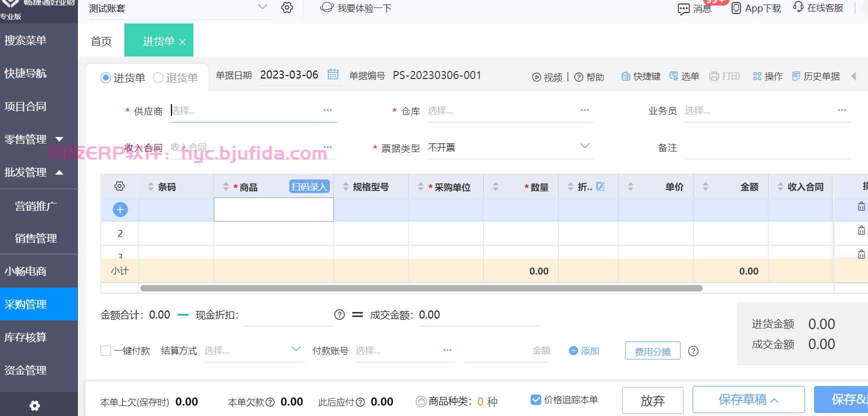Sort by 条码 column arrows

[x=151, y=186]
